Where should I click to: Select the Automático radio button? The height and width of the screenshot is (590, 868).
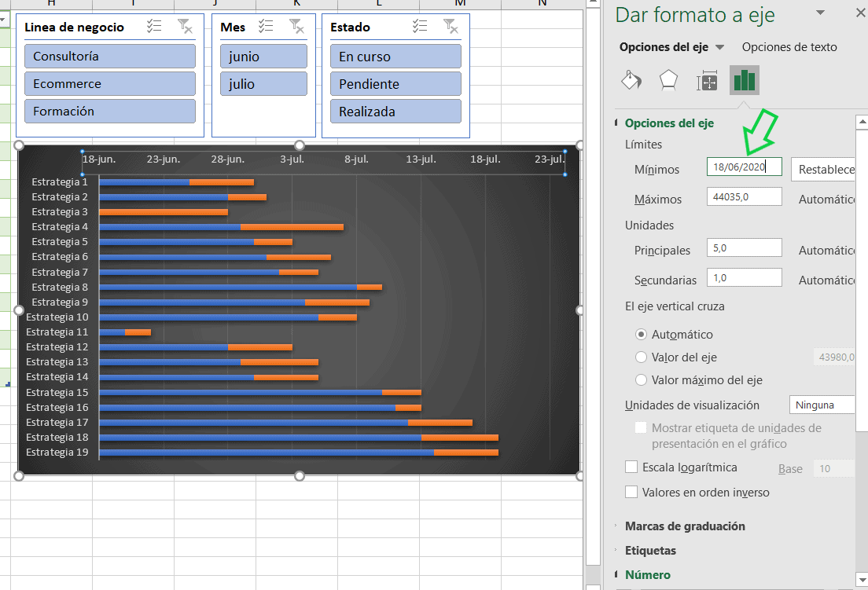(641, 334)
